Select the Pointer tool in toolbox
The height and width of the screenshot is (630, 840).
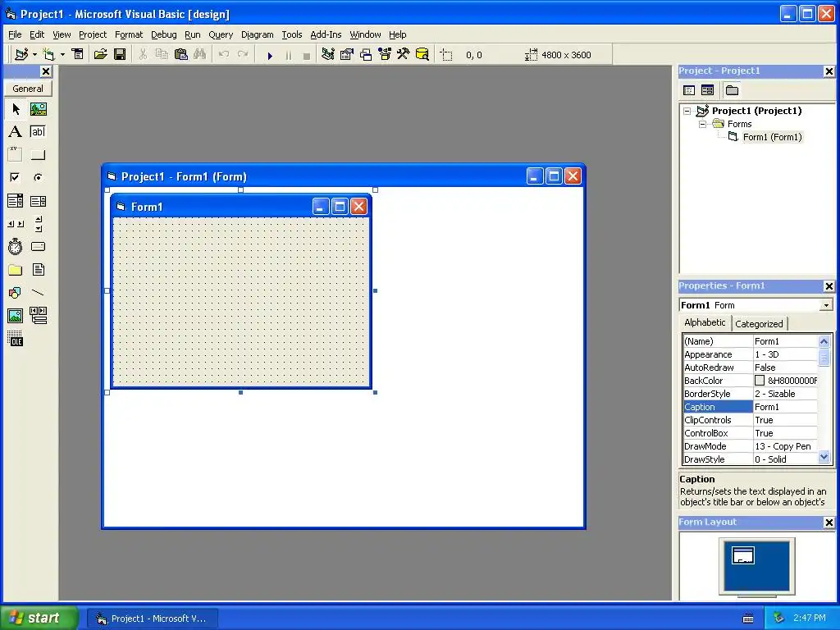(x=16, y=109)
